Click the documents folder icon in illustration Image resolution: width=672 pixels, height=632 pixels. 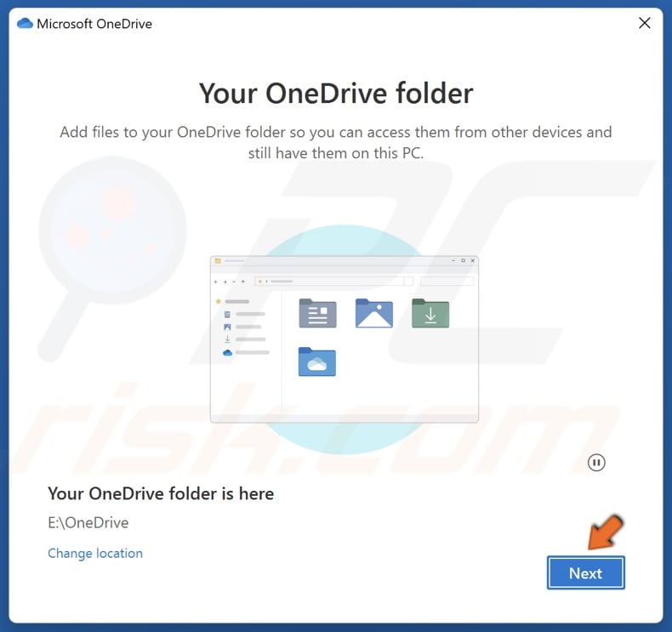[317, 313]
